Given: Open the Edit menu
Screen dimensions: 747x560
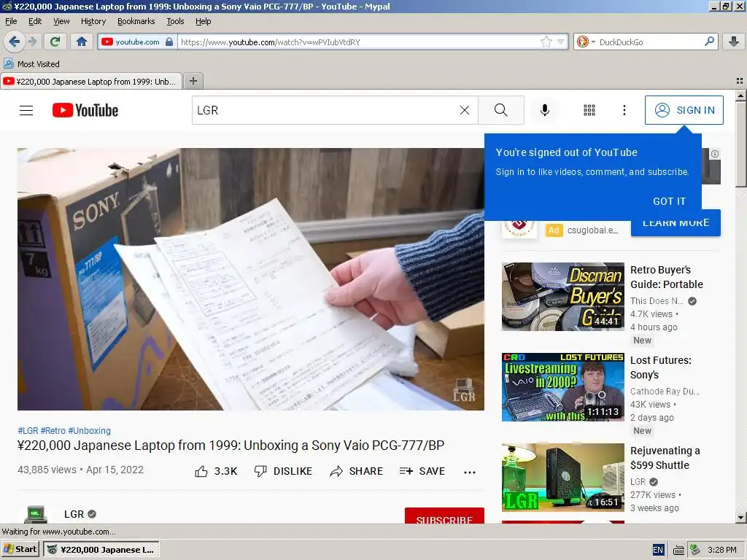Looking at the screenshot, I should pyautogui.click(x=35, y=21).
